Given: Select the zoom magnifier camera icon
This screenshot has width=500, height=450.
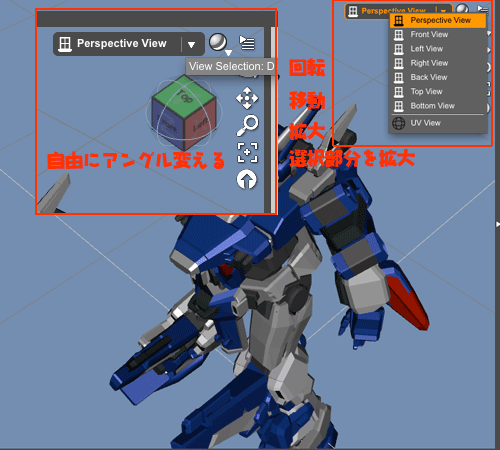Looking at the screenshot, I should [248, 126].
